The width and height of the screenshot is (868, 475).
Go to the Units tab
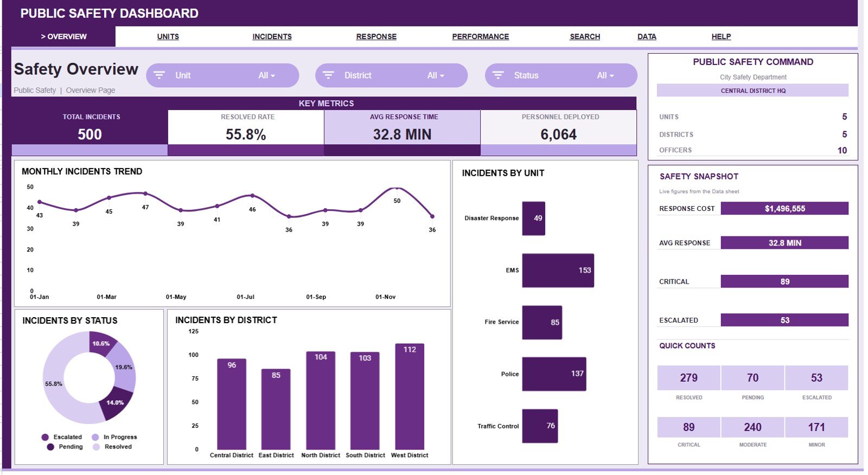pyautogui.click(x=168, y=36)
